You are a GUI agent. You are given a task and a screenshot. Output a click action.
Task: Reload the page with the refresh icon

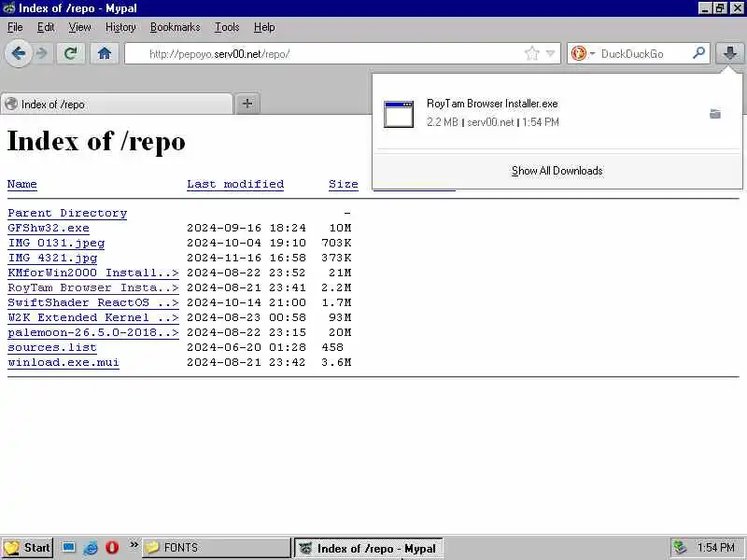coord(71,53)
